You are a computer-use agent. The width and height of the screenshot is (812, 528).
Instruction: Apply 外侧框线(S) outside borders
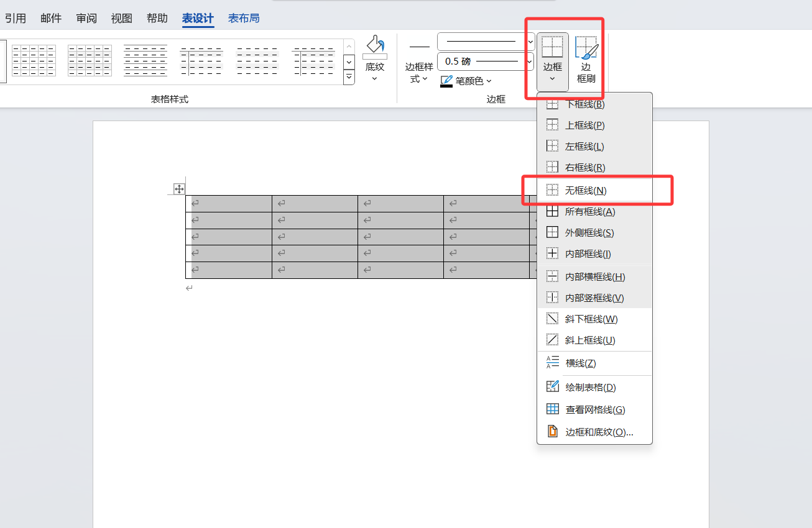pos(594,233)
